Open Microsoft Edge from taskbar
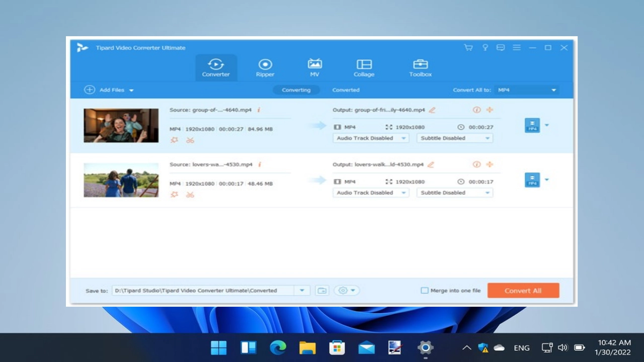Viewport: 644px width, 362px height. coord(278,347)
